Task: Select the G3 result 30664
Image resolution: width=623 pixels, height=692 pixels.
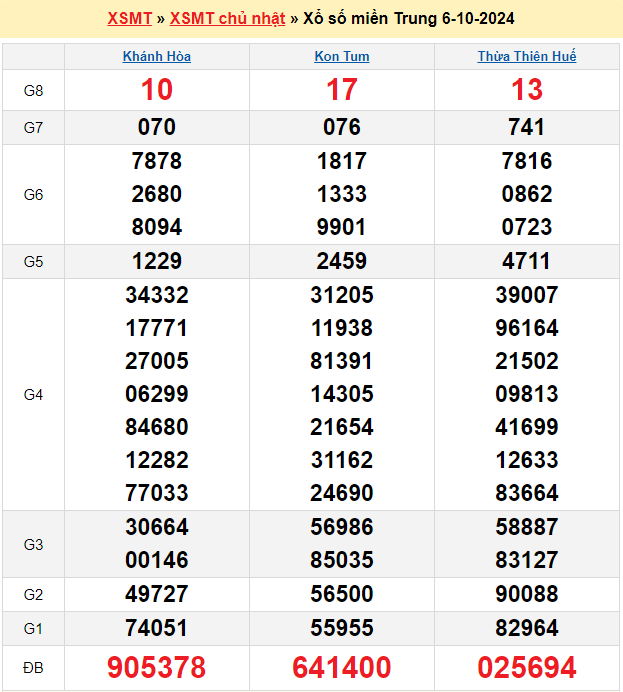Action: 157,527
